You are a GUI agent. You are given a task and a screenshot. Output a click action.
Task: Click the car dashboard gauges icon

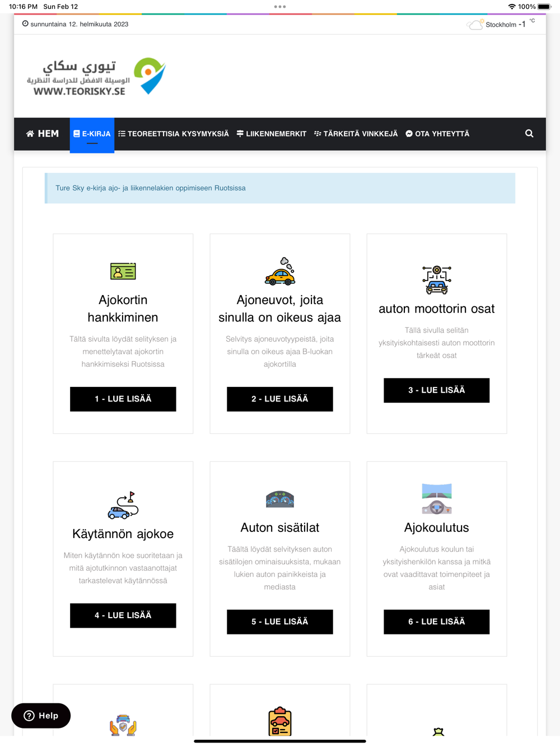(x=280, y=499)
